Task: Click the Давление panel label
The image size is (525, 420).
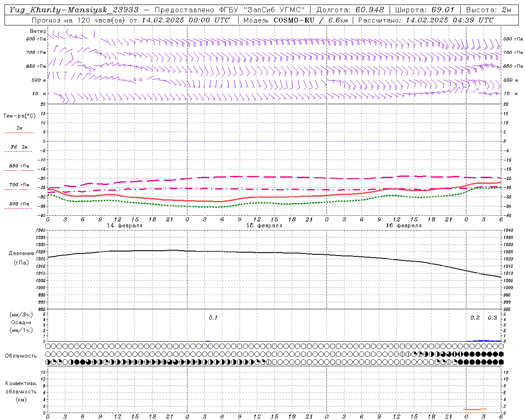Action: pyautogui.click(x=21, y=253)
